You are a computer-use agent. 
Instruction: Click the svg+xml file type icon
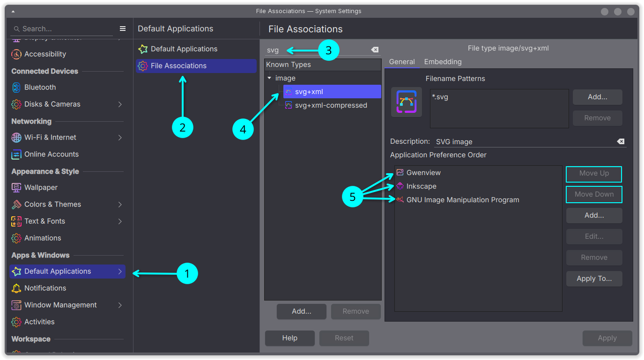click(x=289, y=92)
